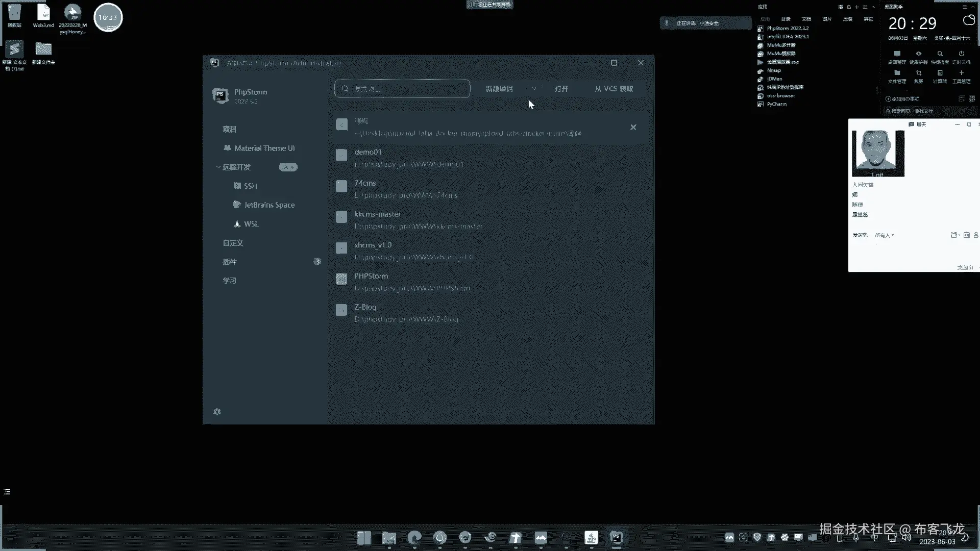Switch to the 自定义 customize tab

tap(233, 243)
